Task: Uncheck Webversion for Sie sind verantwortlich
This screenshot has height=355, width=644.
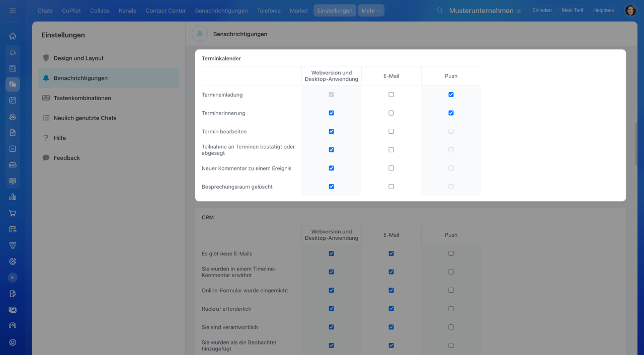Action: (x=331, y=327)
